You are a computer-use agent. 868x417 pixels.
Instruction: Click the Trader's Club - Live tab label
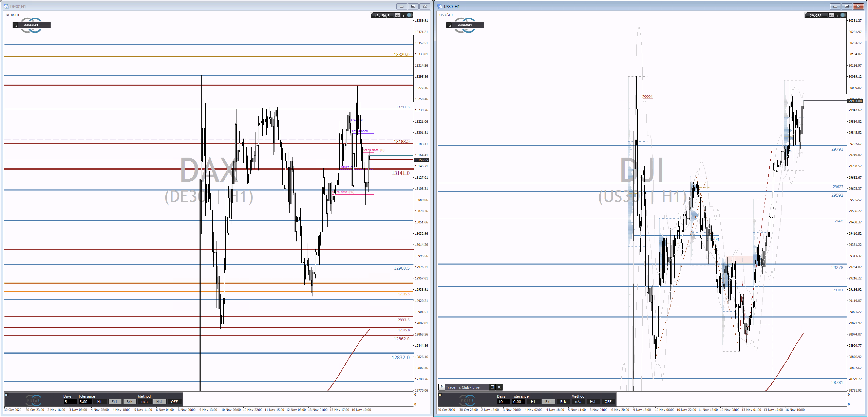tap(462, 387)
